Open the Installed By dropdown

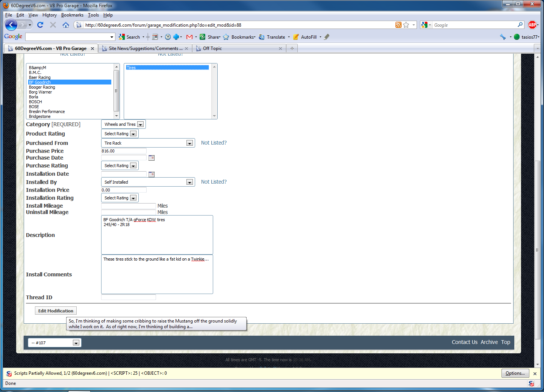(189, 182)
